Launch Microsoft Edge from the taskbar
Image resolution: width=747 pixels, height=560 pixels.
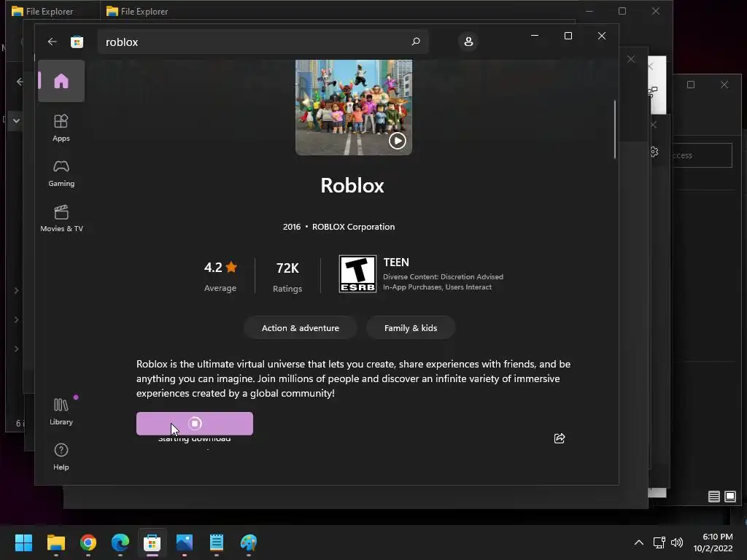(120, 542)
